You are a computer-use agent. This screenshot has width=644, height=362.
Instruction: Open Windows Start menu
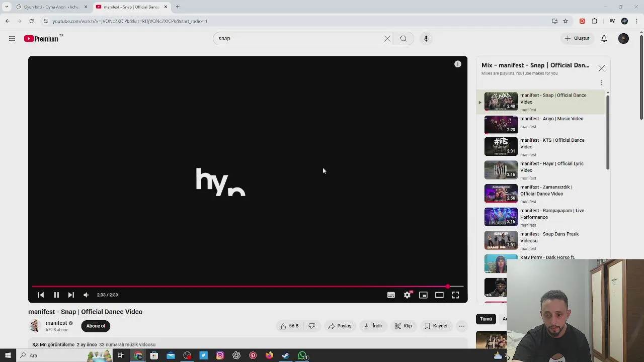8,355
